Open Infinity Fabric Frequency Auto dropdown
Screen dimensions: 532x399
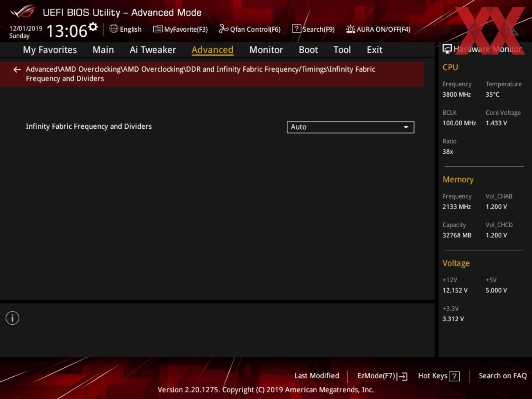(350, 127)
